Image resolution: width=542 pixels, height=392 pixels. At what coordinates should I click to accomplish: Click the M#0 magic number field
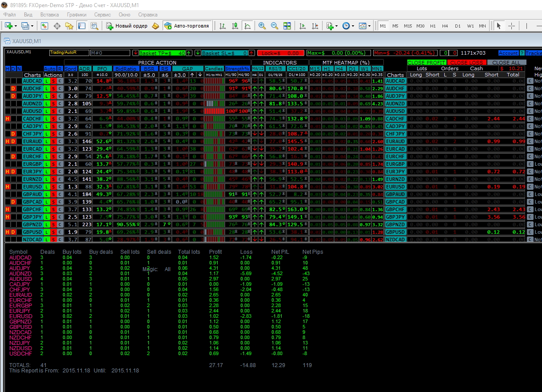[x=111, y=53]
